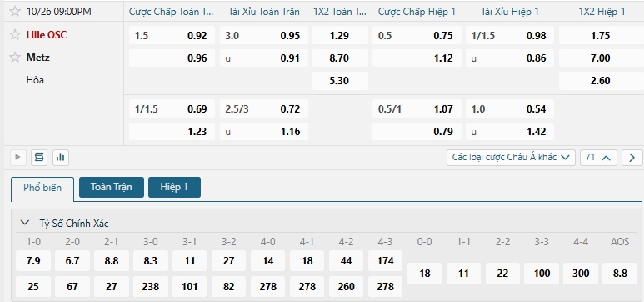Collapse the 71 markets expander
Screen dimensions: 644x302
[598, 157]
